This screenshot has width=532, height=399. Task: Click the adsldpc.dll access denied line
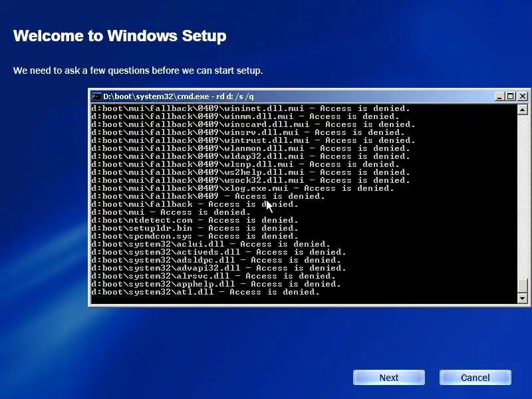[x=216, y=260]
